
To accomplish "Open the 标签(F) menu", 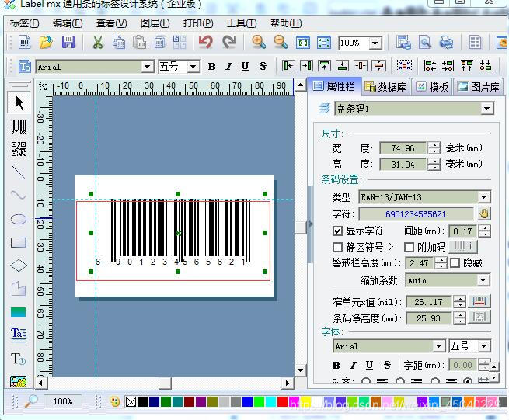I will tap(25, 23).
